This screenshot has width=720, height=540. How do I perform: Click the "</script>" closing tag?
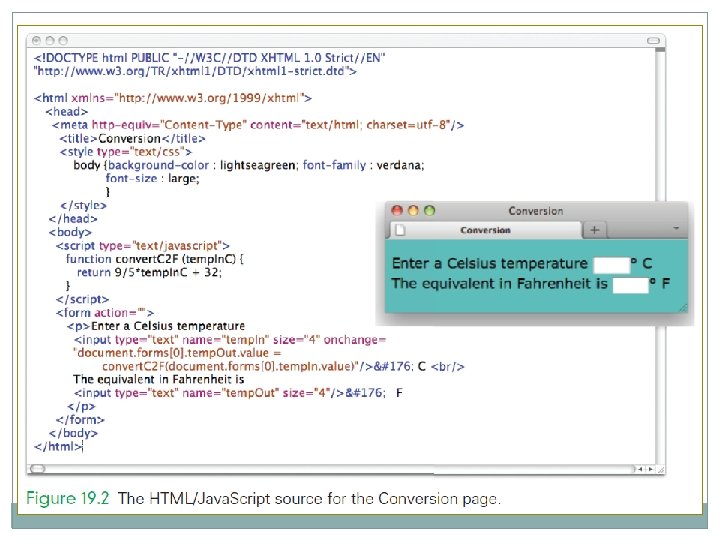click(x=82, y=299)
